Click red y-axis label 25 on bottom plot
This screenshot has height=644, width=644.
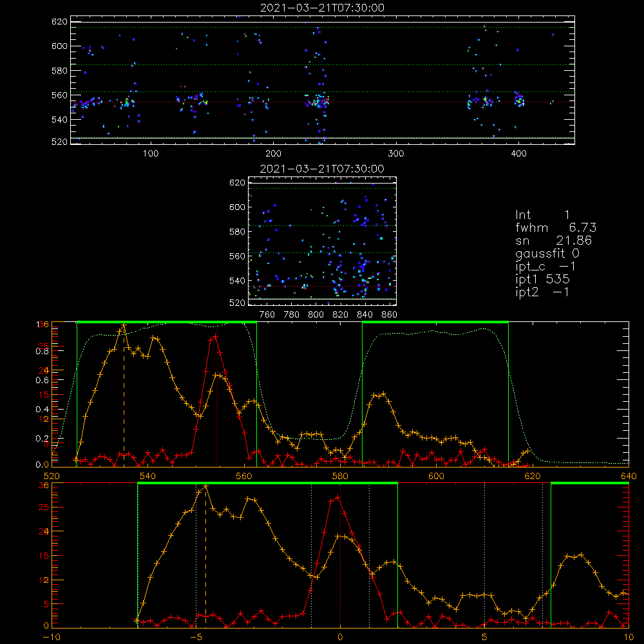(44, 507)
